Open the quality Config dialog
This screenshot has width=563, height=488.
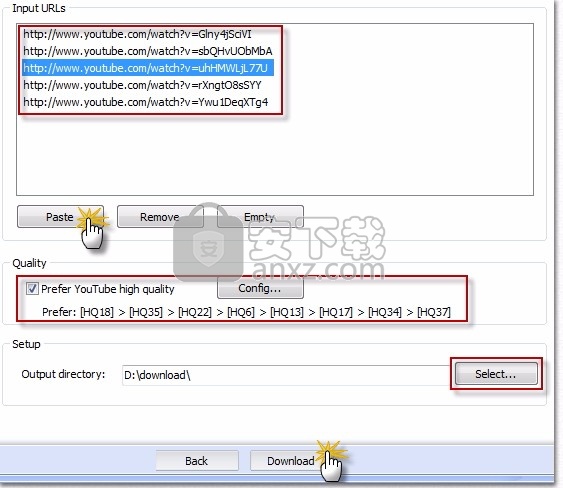click(260, 288)
